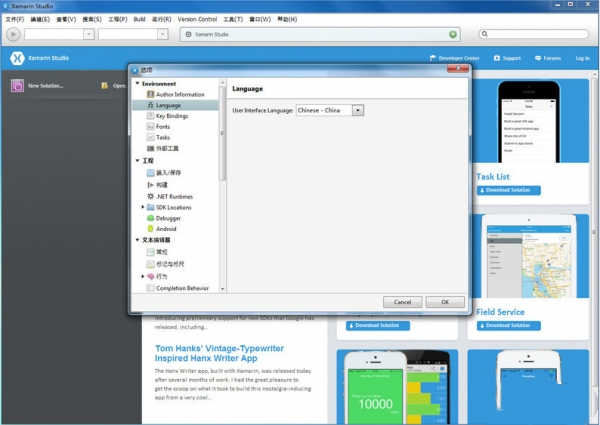The width and height of the screenshot is (600, 425).
Task: Click the Xamarin Studio hexagon logo
Action: coord(17,58)
